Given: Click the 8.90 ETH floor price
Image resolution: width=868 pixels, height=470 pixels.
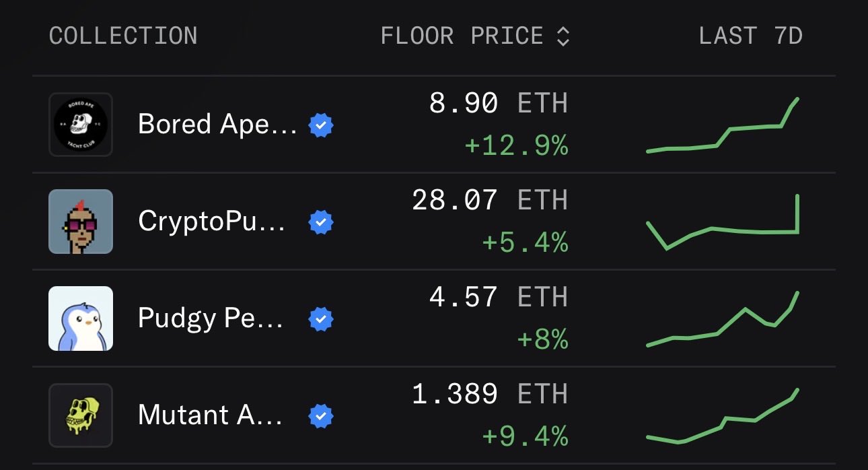Looking at the screenshot, I should [x=499, y=104].
